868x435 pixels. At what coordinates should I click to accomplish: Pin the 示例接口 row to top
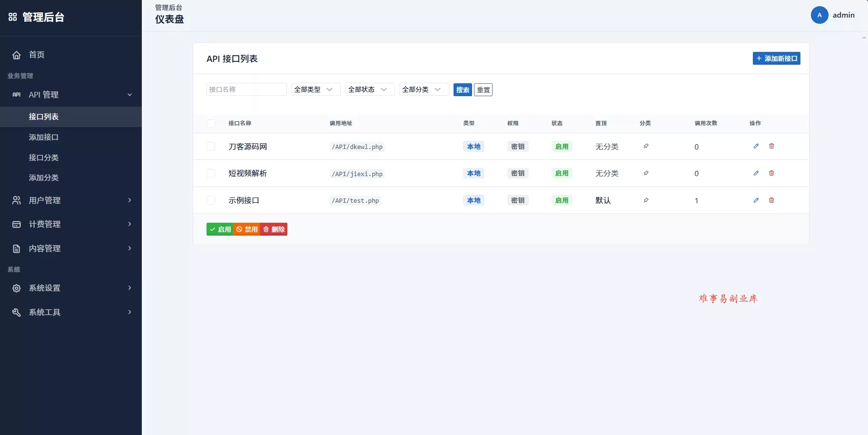[646, 200]
